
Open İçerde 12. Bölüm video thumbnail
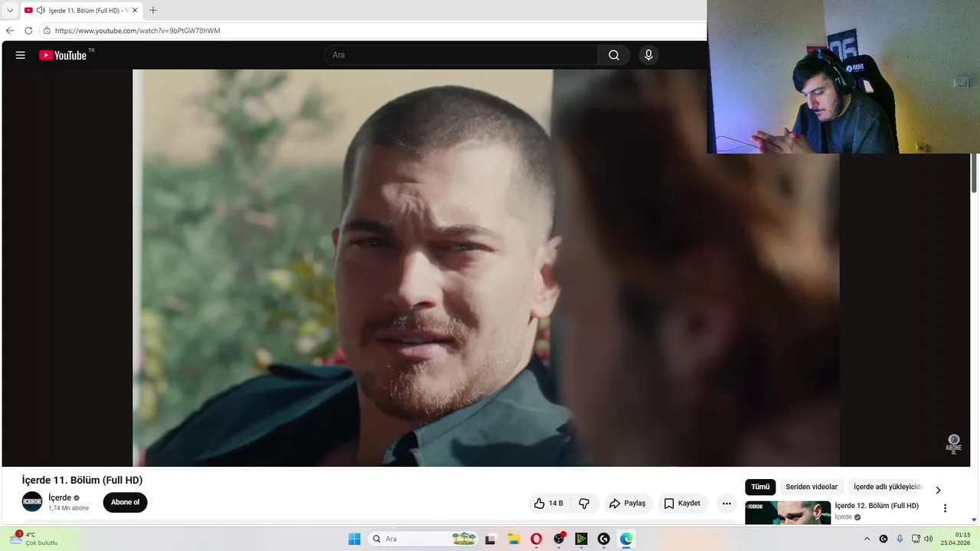tap(788, 512)
